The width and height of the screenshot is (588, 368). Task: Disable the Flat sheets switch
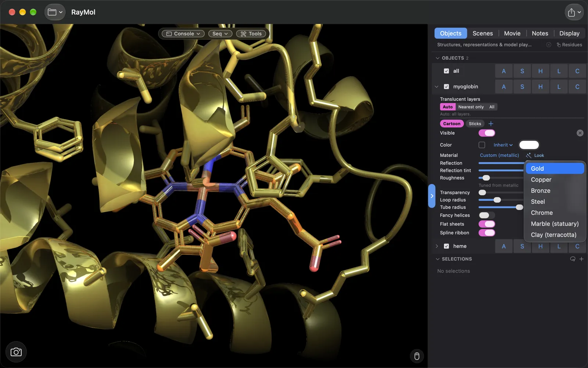click(487, 224)
